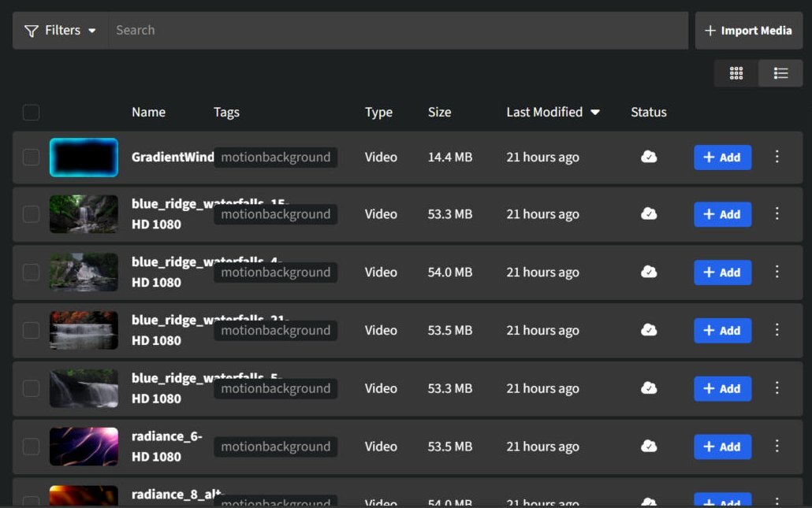Viewport: 812px width, 508px height.
Task: Add the blue_ridge_waterfalls_15 video
Action: (722, 214)
